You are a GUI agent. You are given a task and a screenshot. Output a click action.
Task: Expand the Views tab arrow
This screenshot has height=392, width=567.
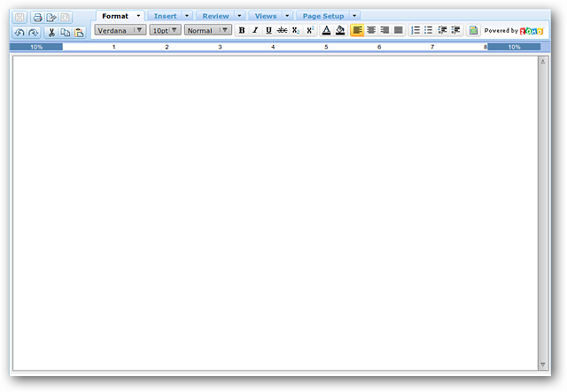pyautogui.click(x=287, y=16)
